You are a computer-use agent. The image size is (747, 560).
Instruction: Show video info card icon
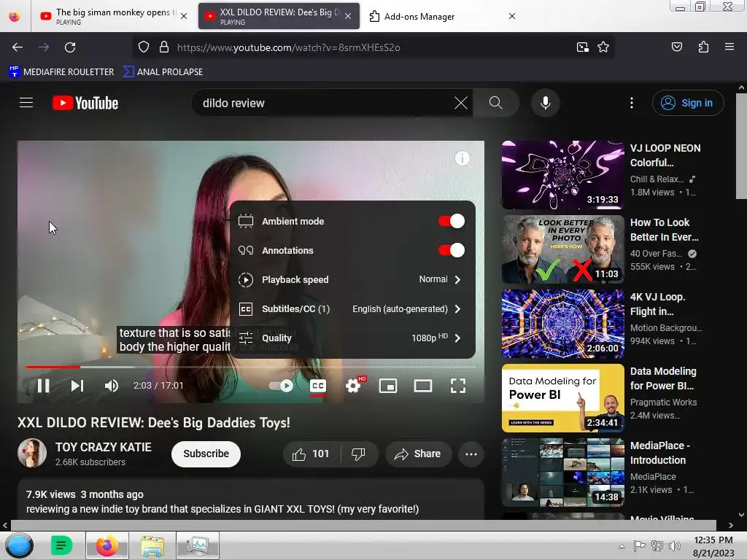click(462, 158)
